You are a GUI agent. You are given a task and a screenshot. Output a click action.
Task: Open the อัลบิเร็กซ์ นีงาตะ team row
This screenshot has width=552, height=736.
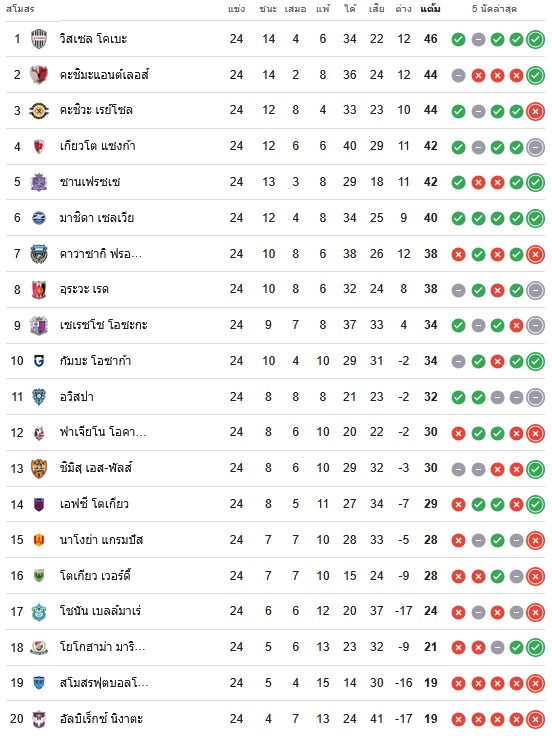pos(276,719)
